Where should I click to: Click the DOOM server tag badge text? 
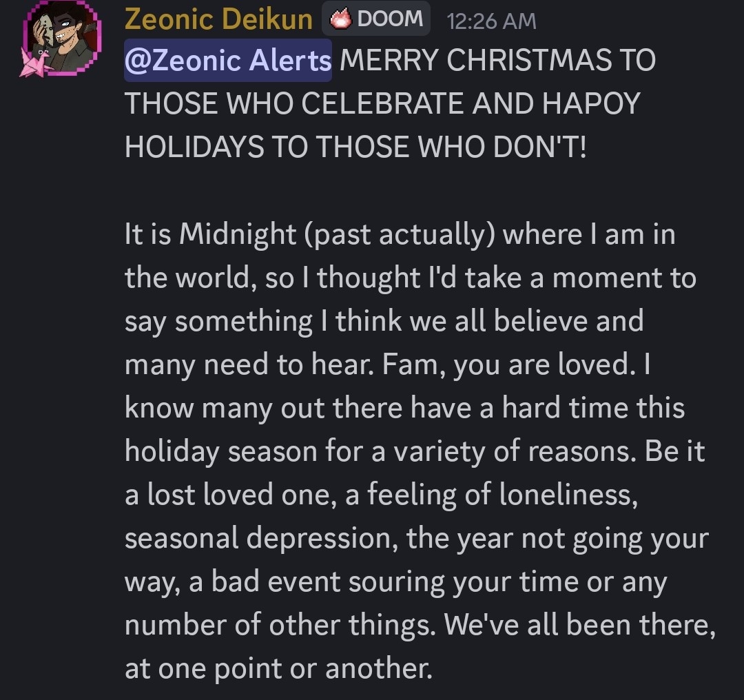(x=390, y=19)
